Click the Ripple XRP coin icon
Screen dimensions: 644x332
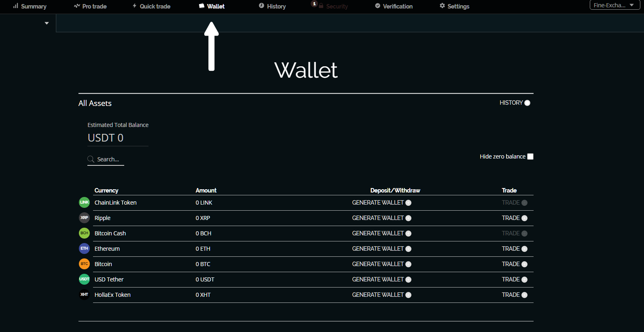tap(84, 218)
